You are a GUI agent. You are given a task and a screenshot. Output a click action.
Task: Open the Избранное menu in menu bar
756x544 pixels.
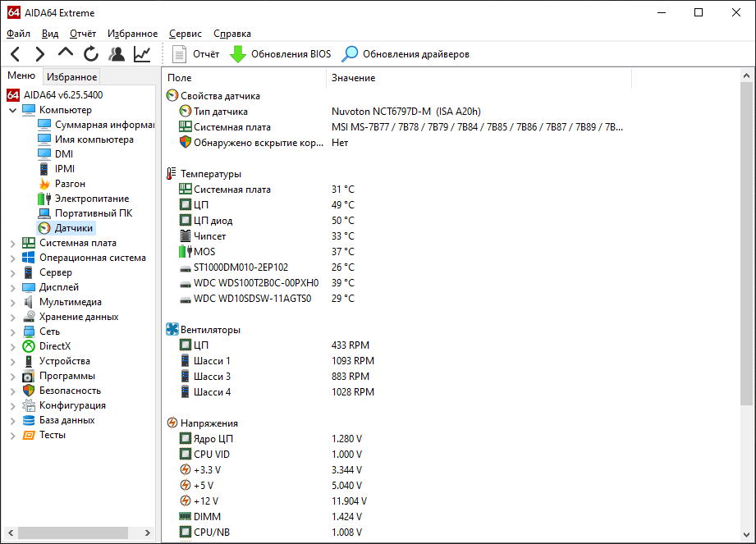pyautogui.click(x=132, y=34)
